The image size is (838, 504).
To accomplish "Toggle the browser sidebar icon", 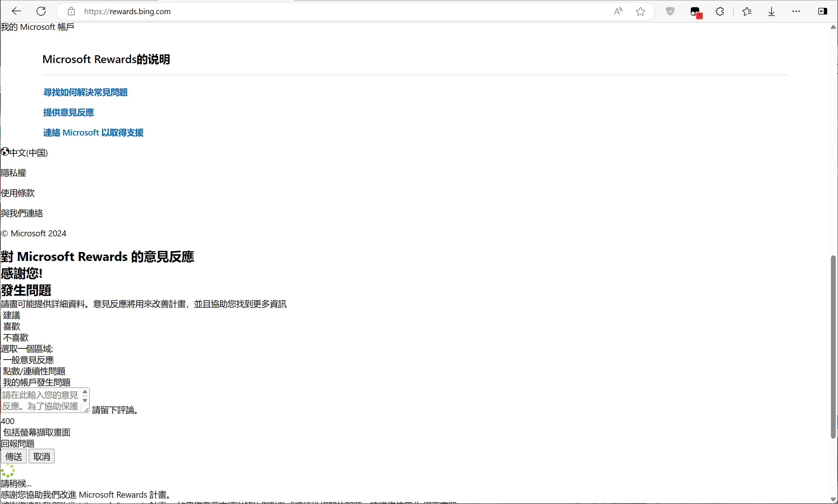I will [822, 12].
